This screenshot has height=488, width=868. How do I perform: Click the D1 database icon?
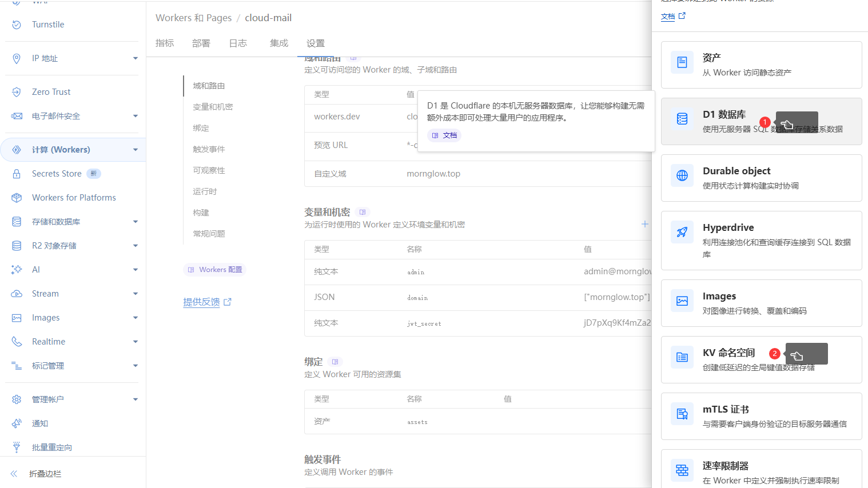pyautogui.click(x=682, y=119)
